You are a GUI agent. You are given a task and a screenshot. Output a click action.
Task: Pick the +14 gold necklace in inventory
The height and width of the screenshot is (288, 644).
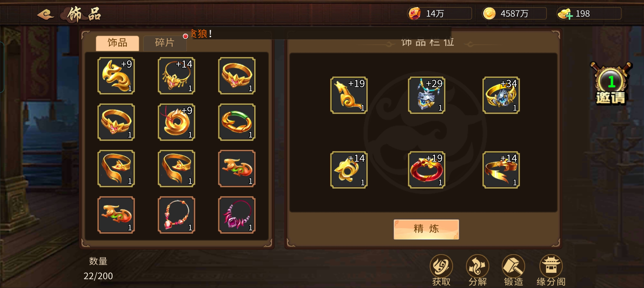pyautogui.click(x=176, y=76)
